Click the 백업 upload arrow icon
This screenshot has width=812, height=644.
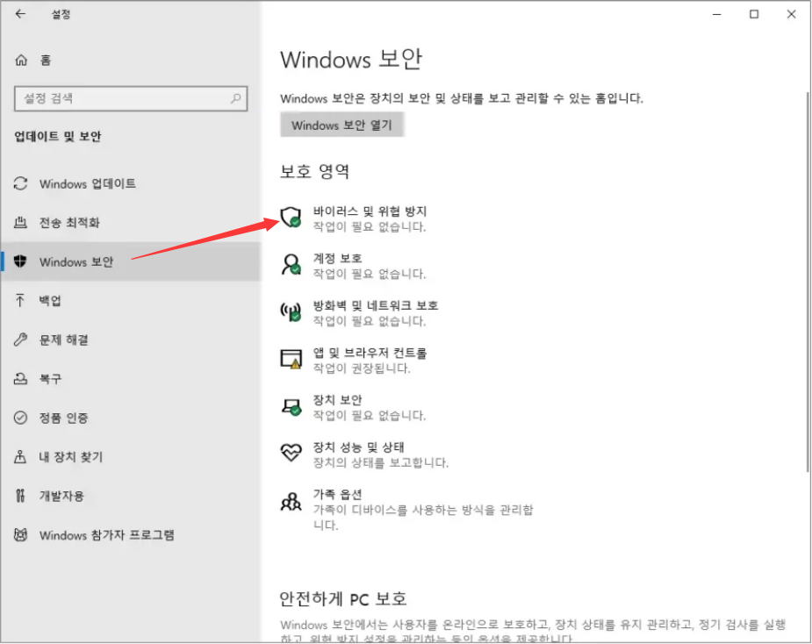pos(20,300)
